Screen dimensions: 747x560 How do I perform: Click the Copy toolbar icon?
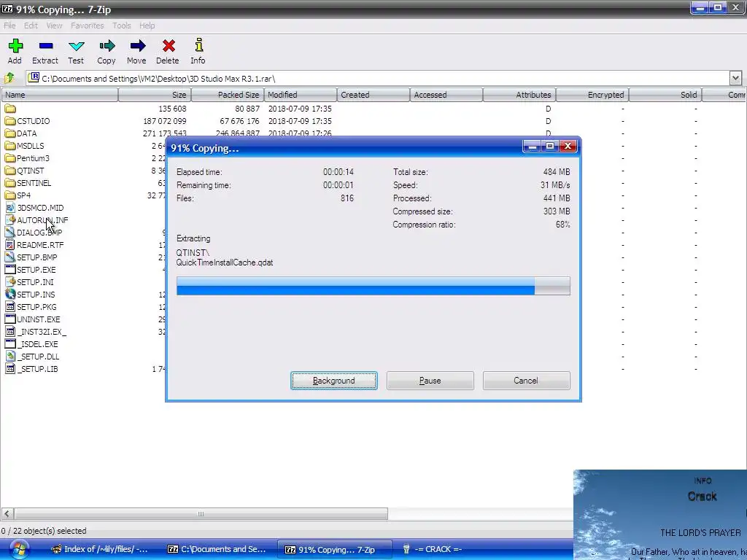click(x=107, y=46)
